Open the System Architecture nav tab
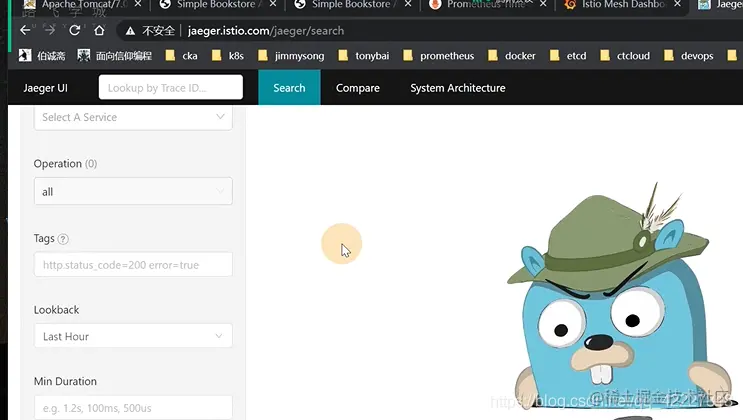Image resolution: width=743 pixels, height=420 pixels. pos(458,88)
